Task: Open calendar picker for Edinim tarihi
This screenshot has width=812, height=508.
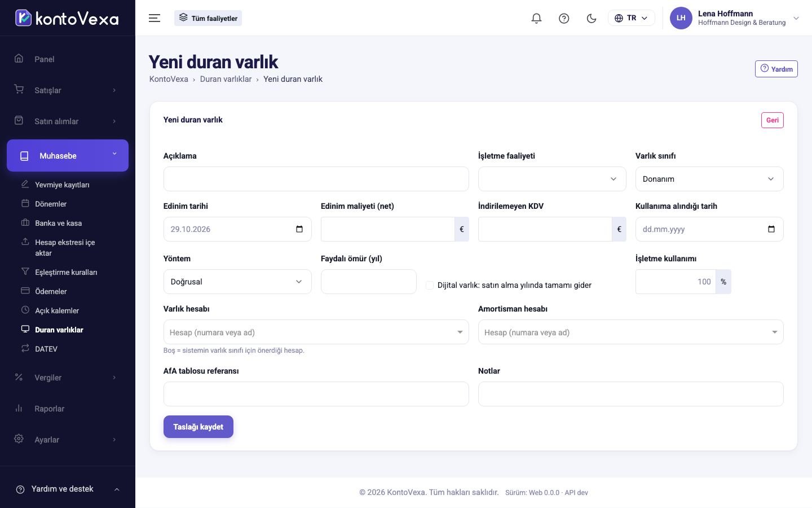Action: (x=299, y=229)
